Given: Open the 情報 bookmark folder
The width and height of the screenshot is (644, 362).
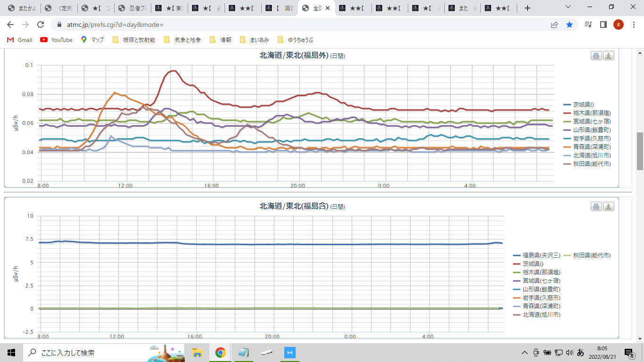Looking at the screenshot, I should 221,40.
